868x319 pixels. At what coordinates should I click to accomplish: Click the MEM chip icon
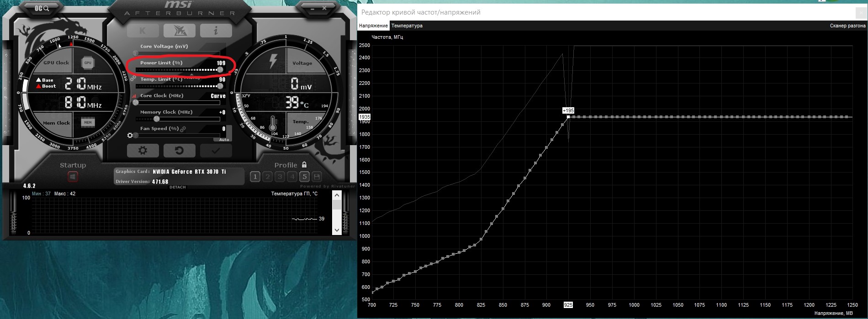[x=88, y=122]
